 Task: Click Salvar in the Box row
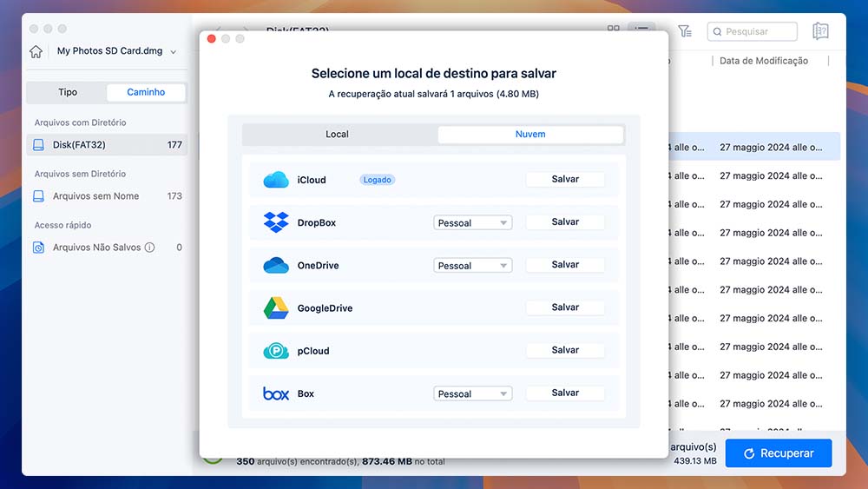(x=565, y=393)
